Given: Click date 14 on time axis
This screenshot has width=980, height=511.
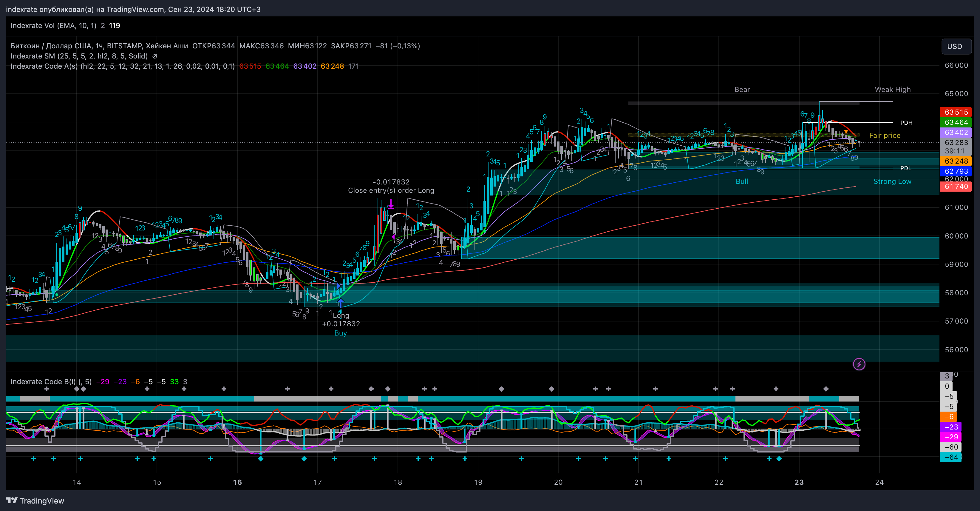Looking at the screenshot, I should (77, 482).
